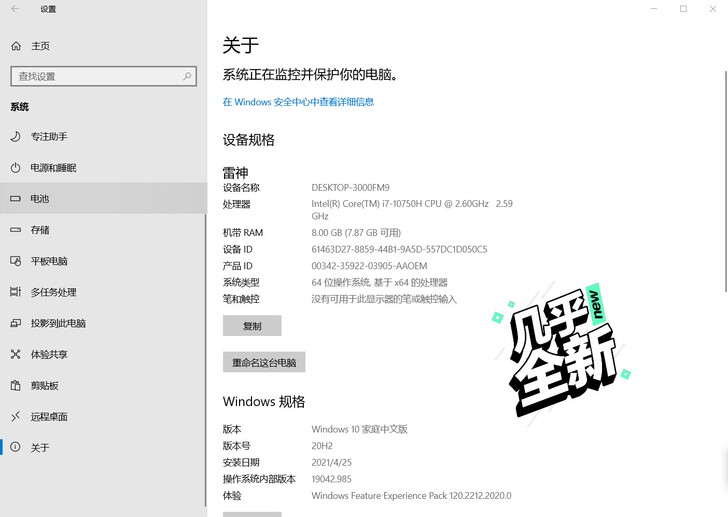Focus the 查找设置 search field
Image resolution: width=728 pixels, height=517 pixels.
pyautogui.click(x=104, y=76)
